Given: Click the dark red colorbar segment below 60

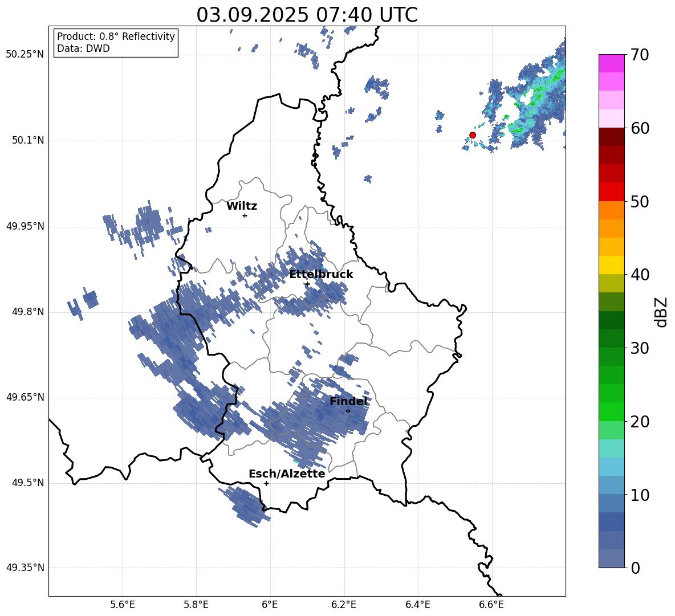Looking at the screenshot, I should [x=611, y=137].
